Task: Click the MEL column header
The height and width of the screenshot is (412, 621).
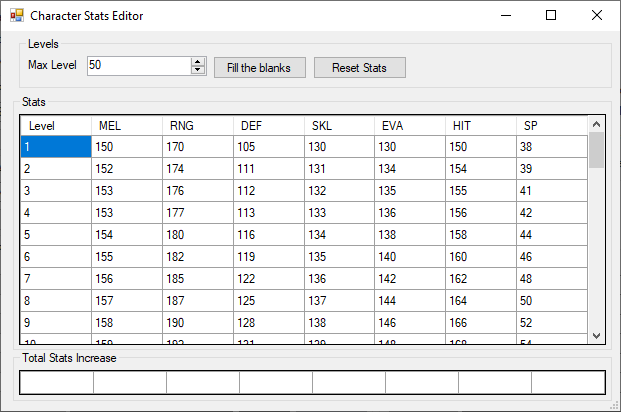Action: (x=127, y=126)
